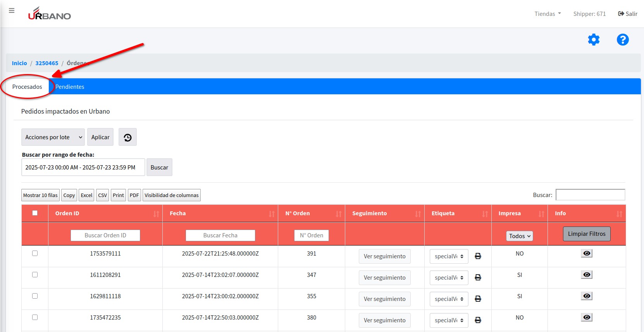Expand the Acciones por lote dropdown
Image resolution: width=644 pixels, height=332 pixels.
tap(53, 137)
